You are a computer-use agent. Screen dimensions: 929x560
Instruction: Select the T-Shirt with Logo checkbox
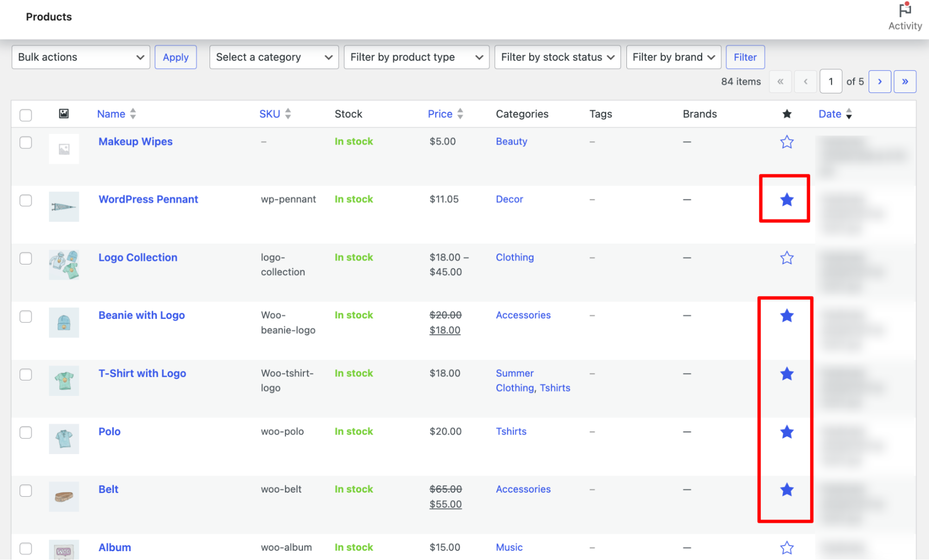[26, 375]
